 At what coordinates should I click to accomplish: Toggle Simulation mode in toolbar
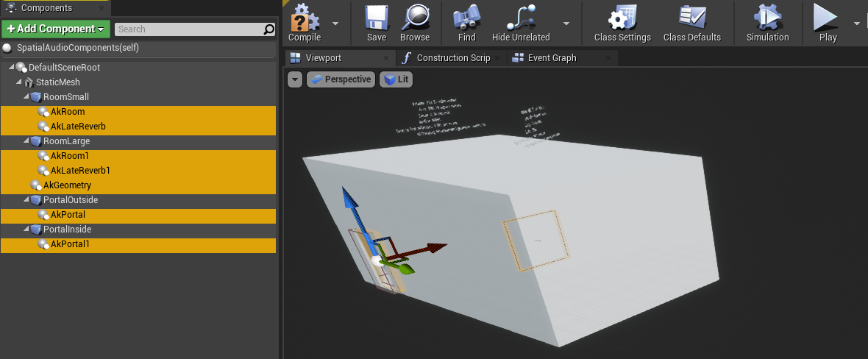coord(767,19)
